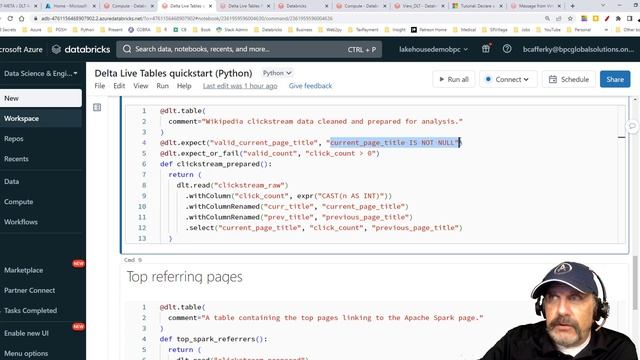Click Run all button
The height and width of the screenshot is (360, 640).
(x=454, y=79)
